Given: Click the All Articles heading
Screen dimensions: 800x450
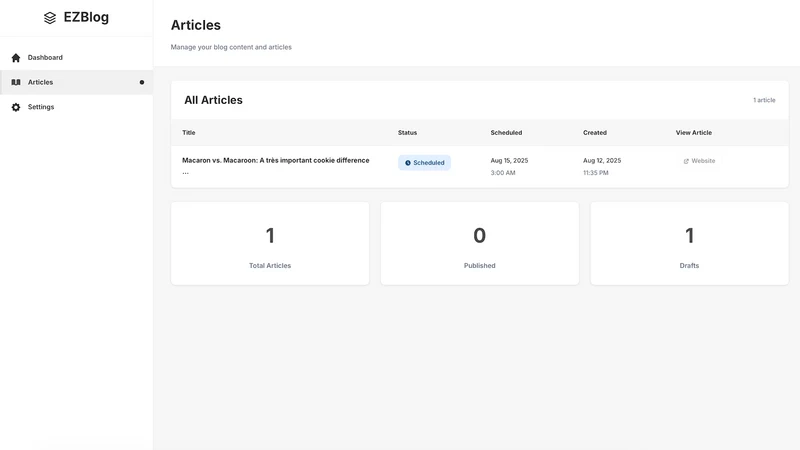Looking at the screenshot, I should (x=213, y=100).
